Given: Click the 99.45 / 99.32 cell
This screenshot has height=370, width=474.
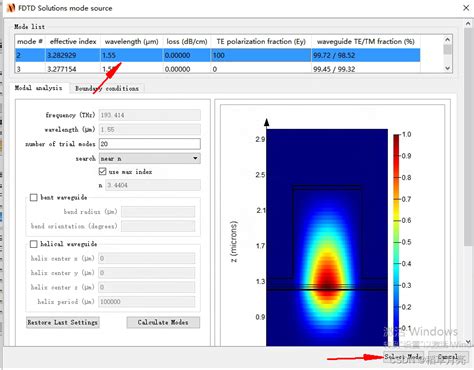Looking at the screenshot, I should point(366,69).
